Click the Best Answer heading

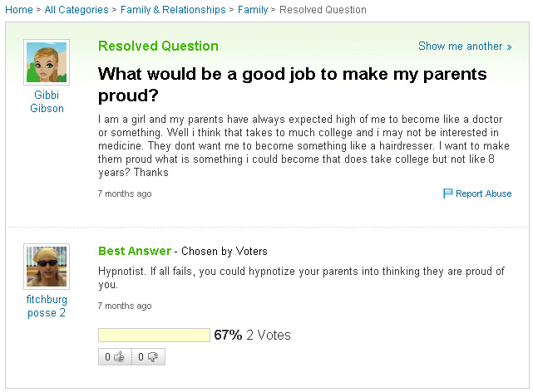(135, 251)
